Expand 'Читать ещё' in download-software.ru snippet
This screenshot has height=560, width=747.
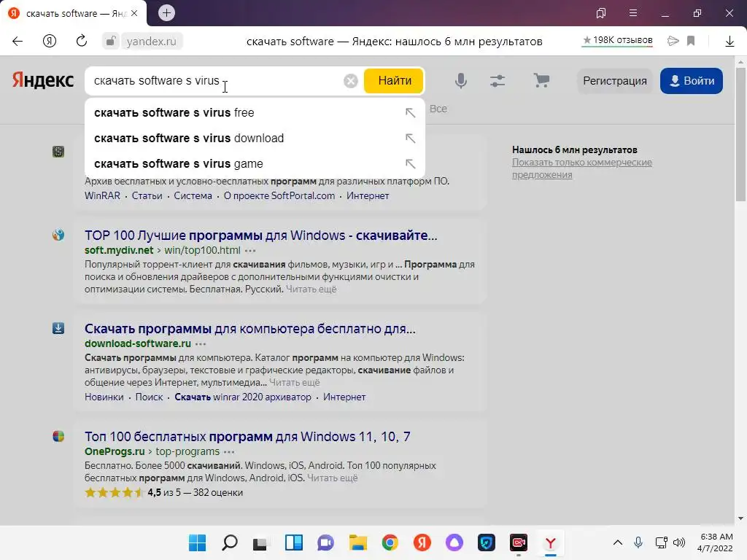point(295,382)
